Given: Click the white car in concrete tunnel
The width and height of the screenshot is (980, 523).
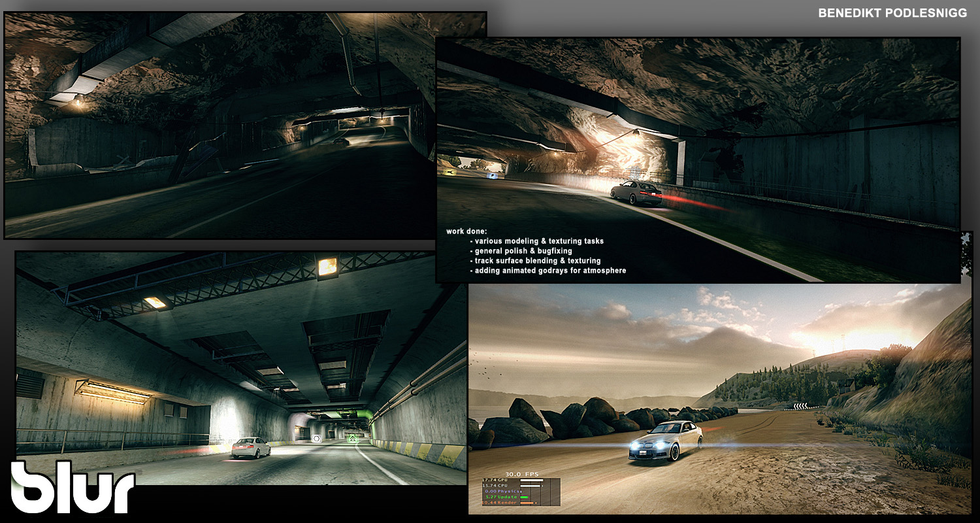Looking at the screenshot, I should point(251,448).
